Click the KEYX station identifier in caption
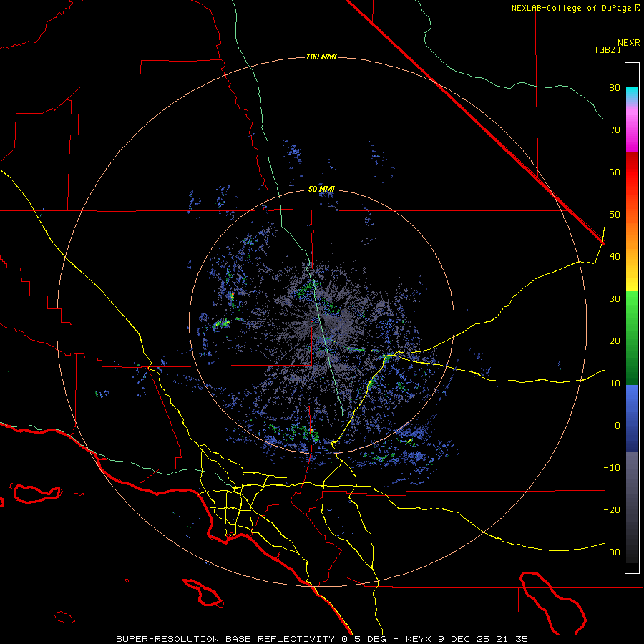Screen dimensions: 644x644 [x=420, y=639]
